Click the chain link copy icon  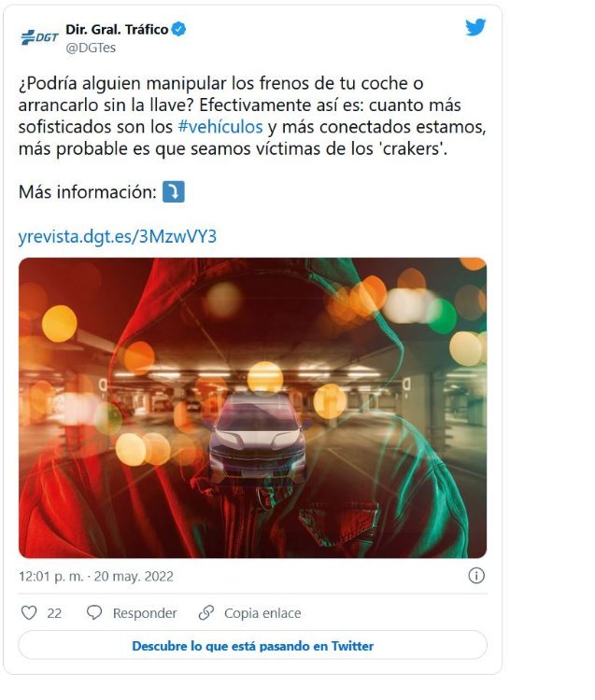tap(205, 612)
